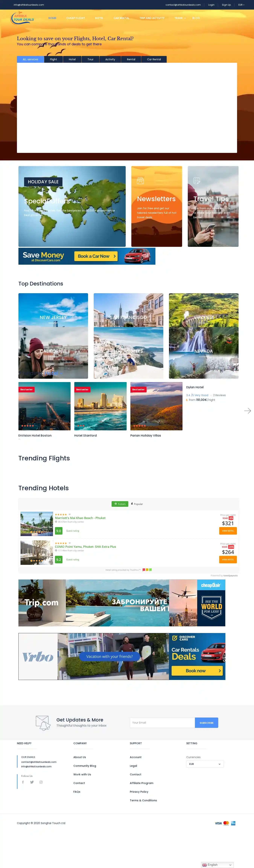Viewport: 254px width, 868px height.
Task: Click the Your Email input field
Action: (162, 722)
